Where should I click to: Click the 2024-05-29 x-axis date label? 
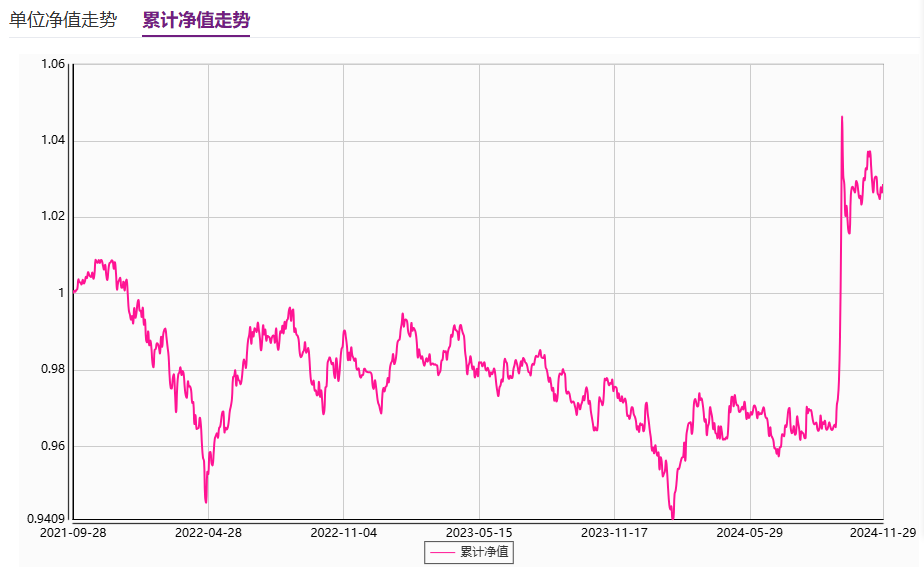(x=749, y=533)
